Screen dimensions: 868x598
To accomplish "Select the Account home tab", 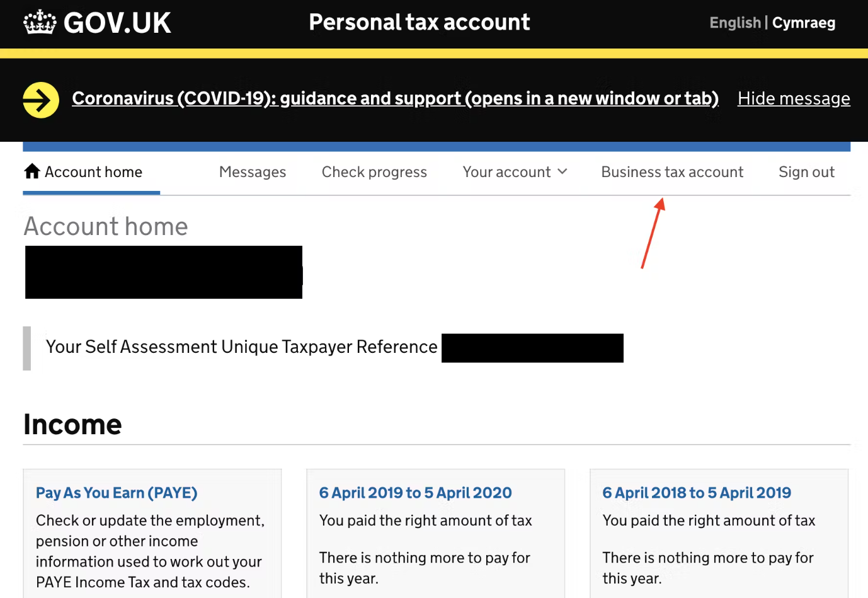I will tap(91, 172).
